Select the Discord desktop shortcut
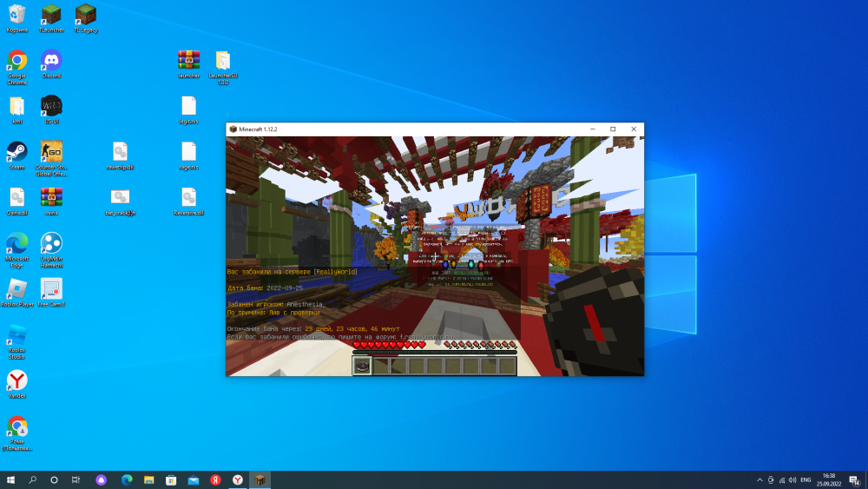The height and width of the screenshot is (489, 868). click(51, 64)
